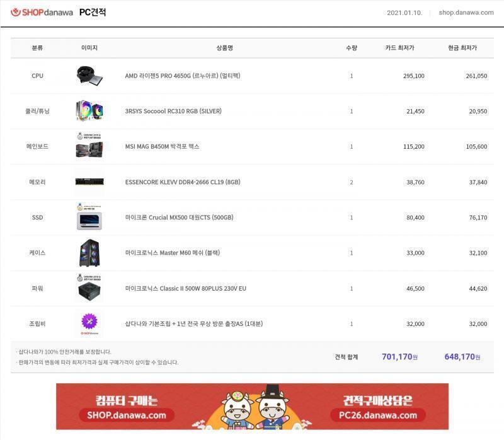This screenshot has height=440, width=504.
Task: Click the 견적구매상담은 banner text
Action: coord(377,400)
